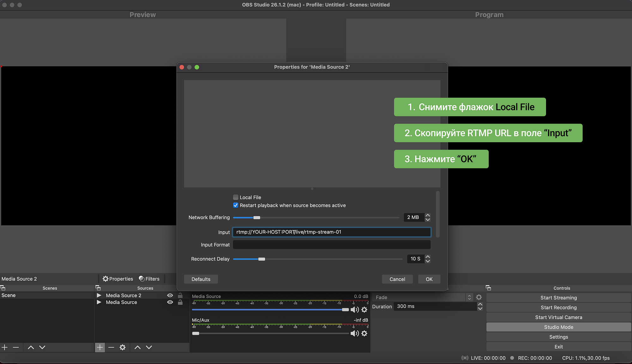Select the Scene entry in Scenes list
Viewport: 632px width, 364px height.
click(47, 295)
